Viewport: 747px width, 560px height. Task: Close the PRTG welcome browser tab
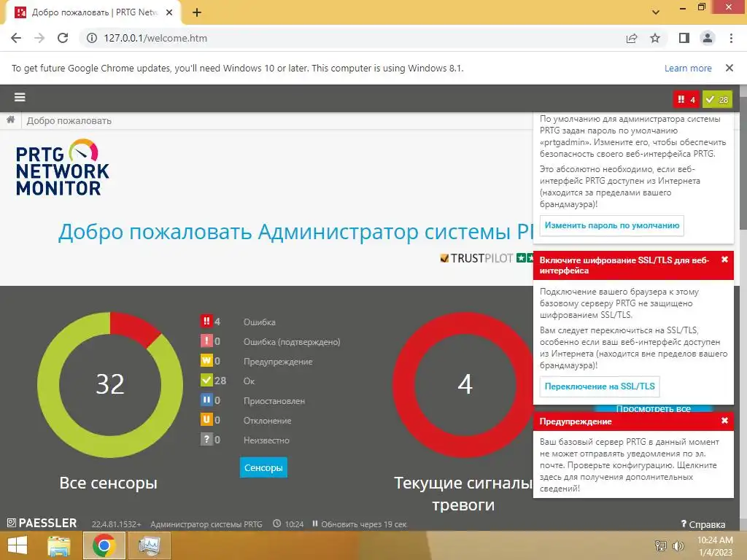tap(169, 12)
